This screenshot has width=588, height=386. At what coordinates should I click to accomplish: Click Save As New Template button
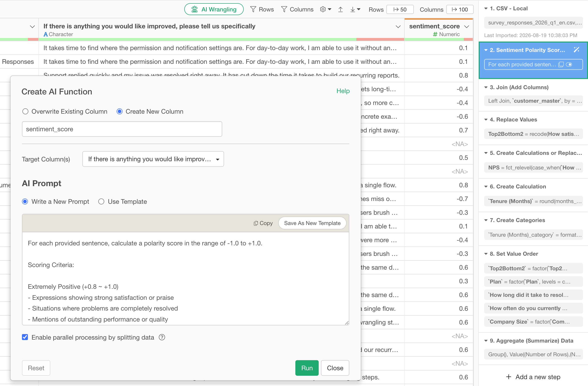pyautogui.click(x=312, y=223)
